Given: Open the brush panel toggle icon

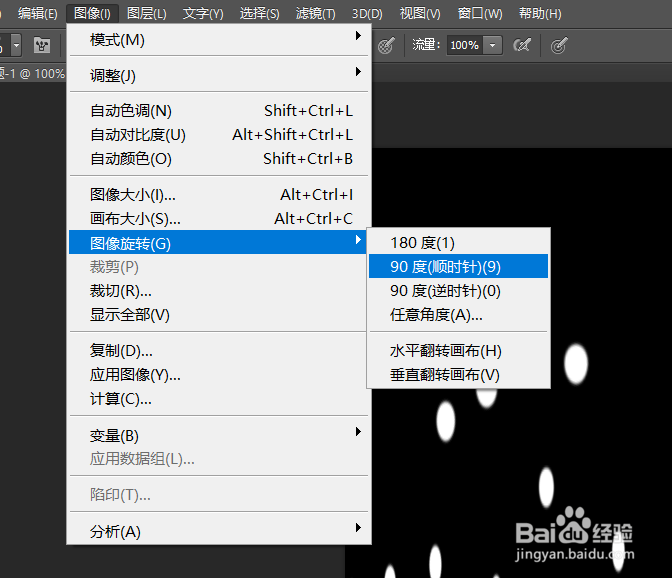Looking at the screenshot, I should (x=42, y=45).
